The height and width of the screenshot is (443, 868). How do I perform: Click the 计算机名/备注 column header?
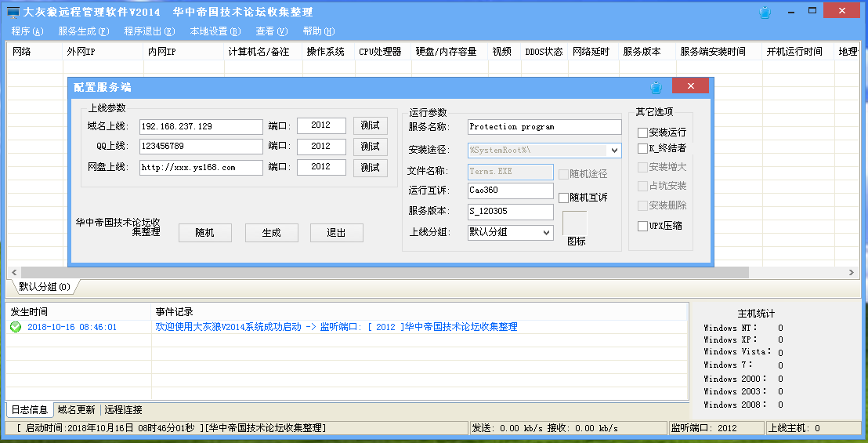[x=263, y=52]
